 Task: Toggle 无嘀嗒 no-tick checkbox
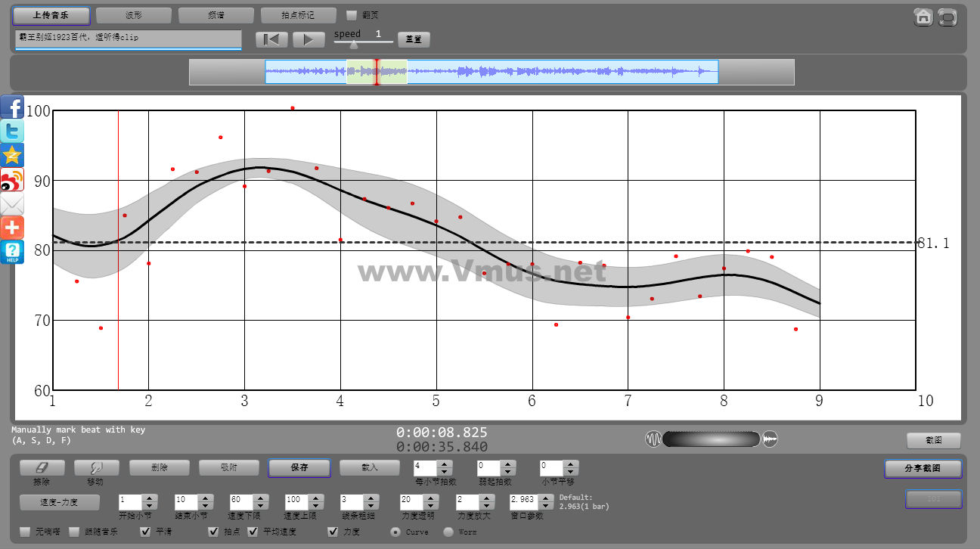pyautogui.click(x=25, y=532)
